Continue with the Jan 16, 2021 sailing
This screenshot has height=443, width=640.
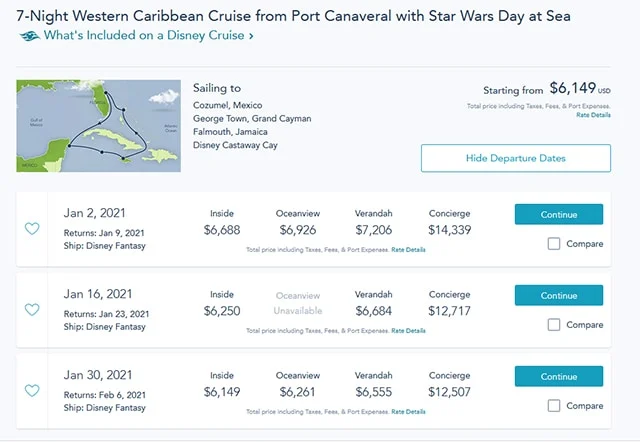[559, 295]
